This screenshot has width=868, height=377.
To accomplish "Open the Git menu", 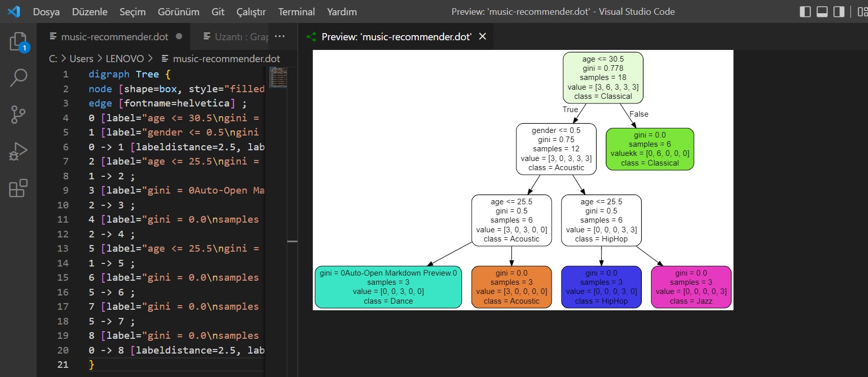I will tap(218, 12).
